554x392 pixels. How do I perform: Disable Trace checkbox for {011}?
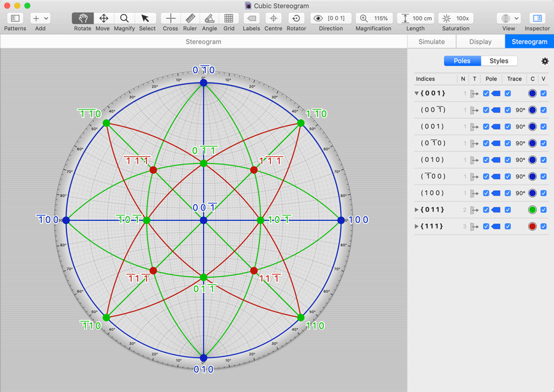click(508, 210)
